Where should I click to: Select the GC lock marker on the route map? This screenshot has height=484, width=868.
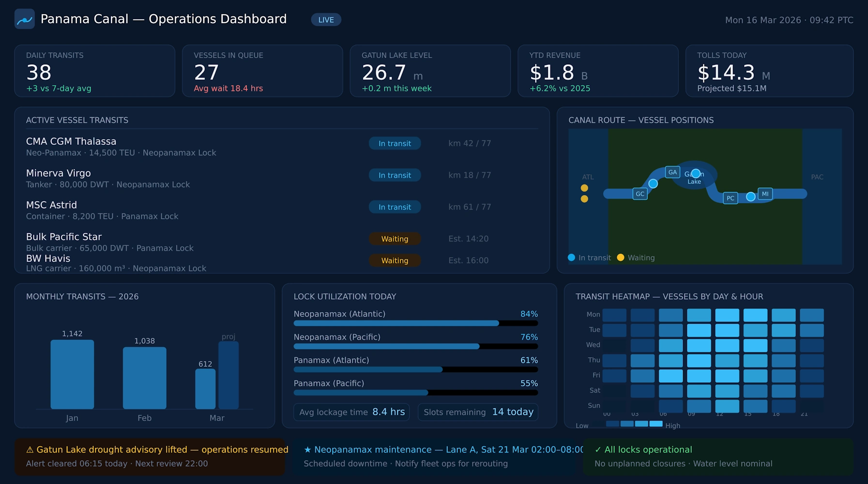tap(640, 194)
